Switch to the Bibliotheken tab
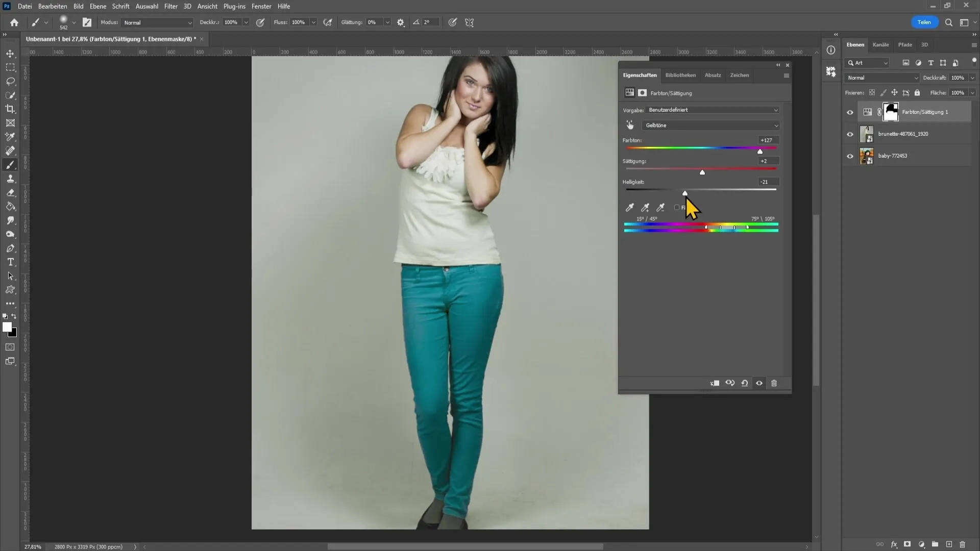Viewport: 980px width, 551px height. click(680, 75)
